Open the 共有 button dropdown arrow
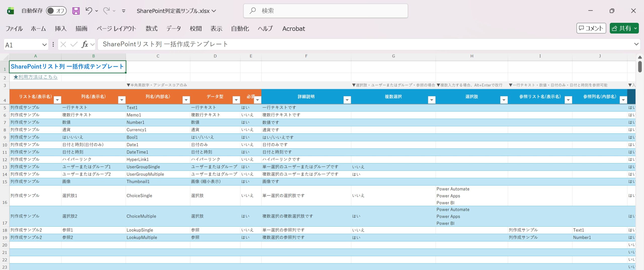 click(636, 28)
